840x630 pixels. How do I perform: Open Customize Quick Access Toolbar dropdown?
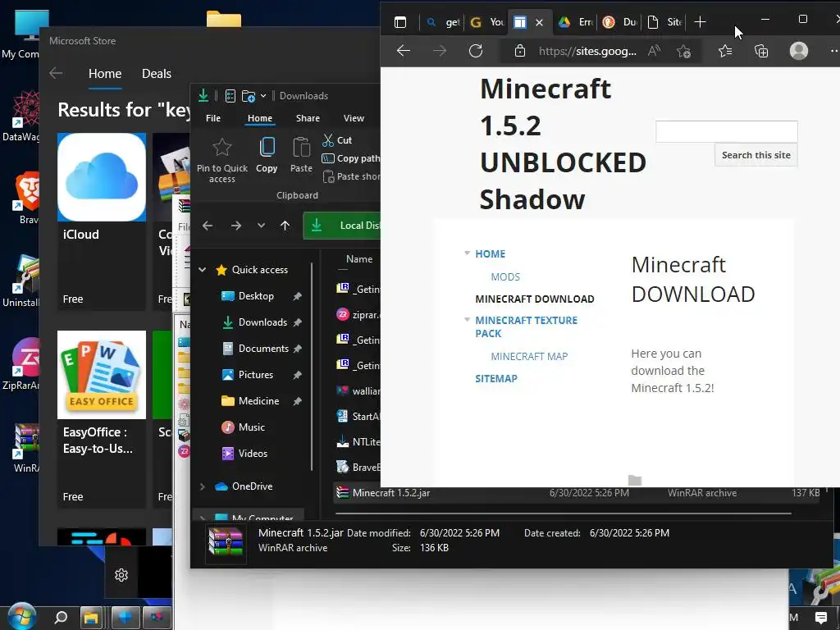point(263,96)
